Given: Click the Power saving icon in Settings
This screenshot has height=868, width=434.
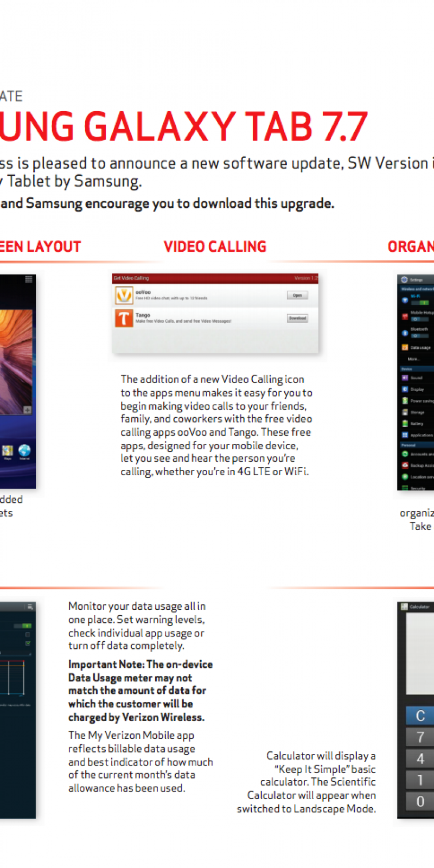Looking at the screenshot, I should pos(405,400).
